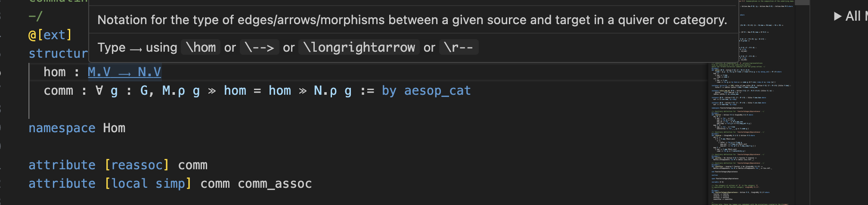Click the 'namespace' keyword before Hom
Screen dimensions: 868x205
(62, 128)
